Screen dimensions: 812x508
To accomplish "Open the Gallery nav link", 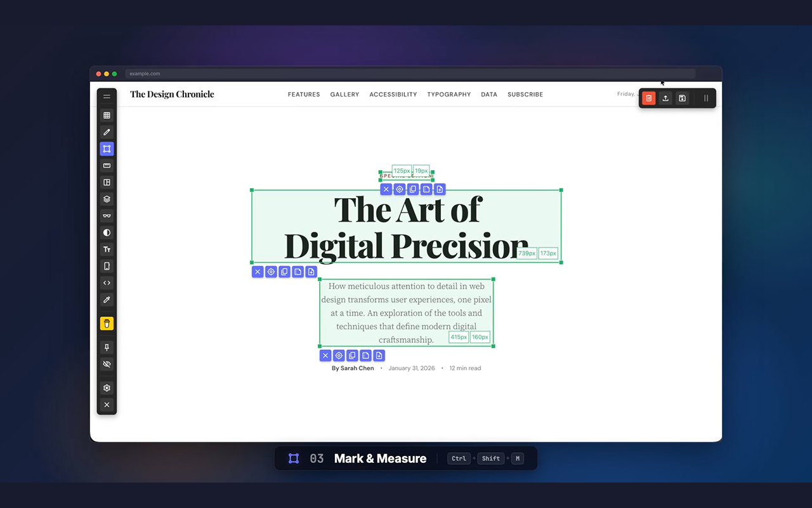I will pos(344,95).
